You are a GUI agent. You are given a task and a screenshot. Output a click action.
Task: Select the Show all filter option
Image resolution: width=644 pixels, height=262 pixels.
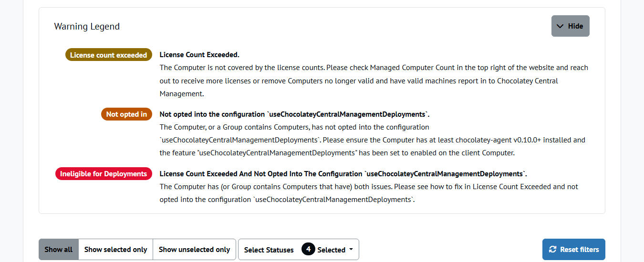(59, 250)
